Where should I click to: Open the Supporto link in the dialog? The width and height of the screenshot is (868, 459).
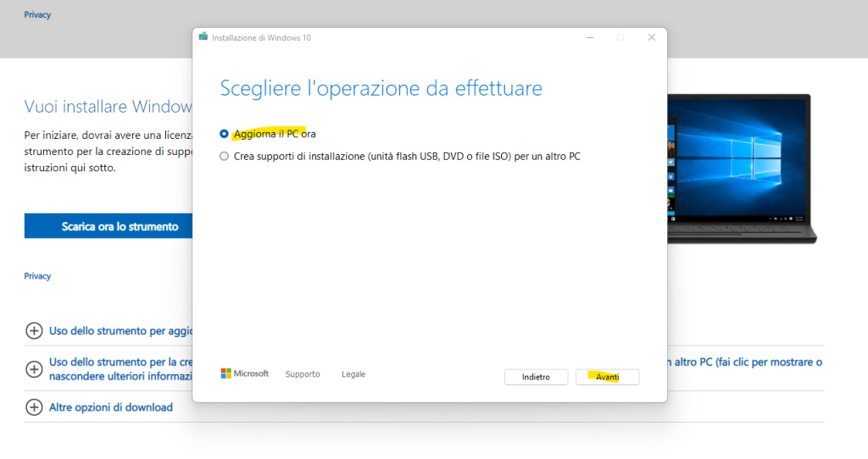(x=303, y=374)
